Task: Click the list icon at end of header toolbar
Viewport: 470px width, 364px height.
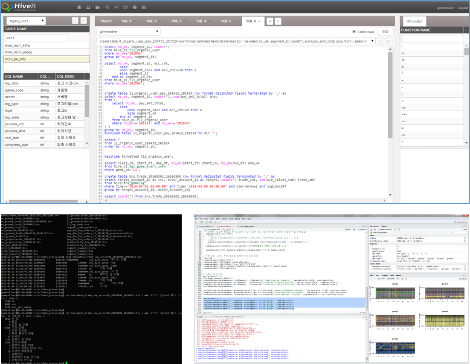Action: pyautogui.click(x=144, y=7)
